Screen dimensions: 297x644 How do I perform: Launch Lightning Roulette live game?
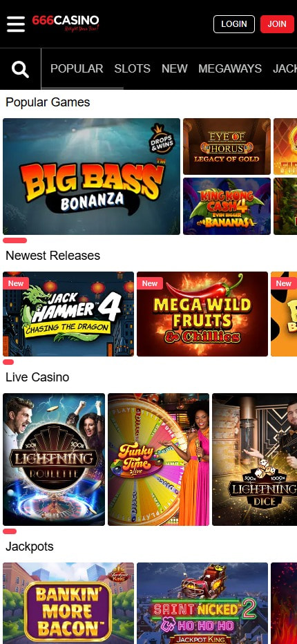(x=54, y=460)
